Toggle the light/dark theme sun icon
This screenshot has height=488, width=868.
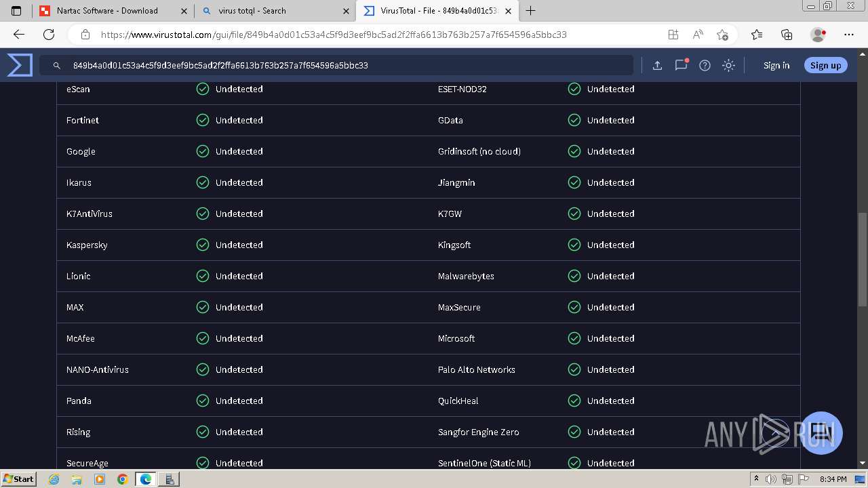point(728,66)
